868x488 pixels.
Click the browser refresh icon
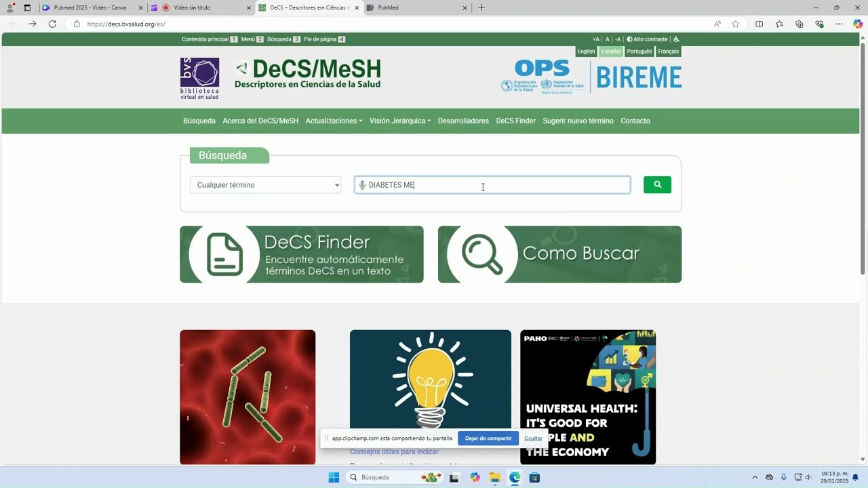coord(52,24)
